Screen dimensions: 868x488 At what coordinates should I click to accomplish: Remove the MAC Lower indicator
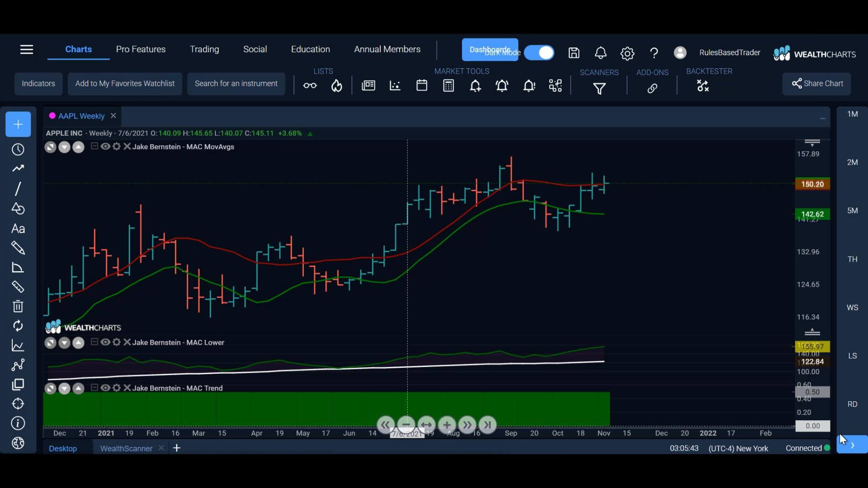click(127, 342)
